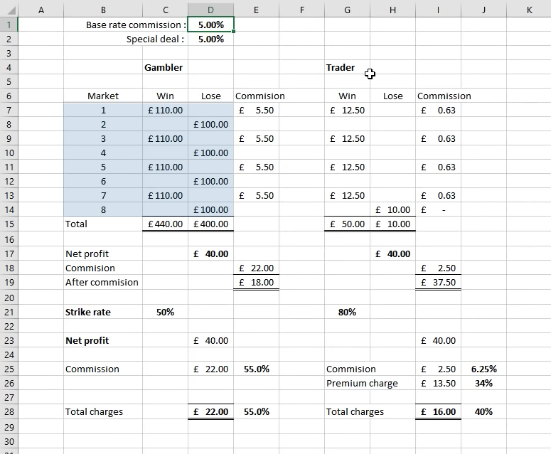The width and height of the screenshot is (551, 454).
Task: Click Market 8 lose cell £100.00
Action: tap(210, 210)
